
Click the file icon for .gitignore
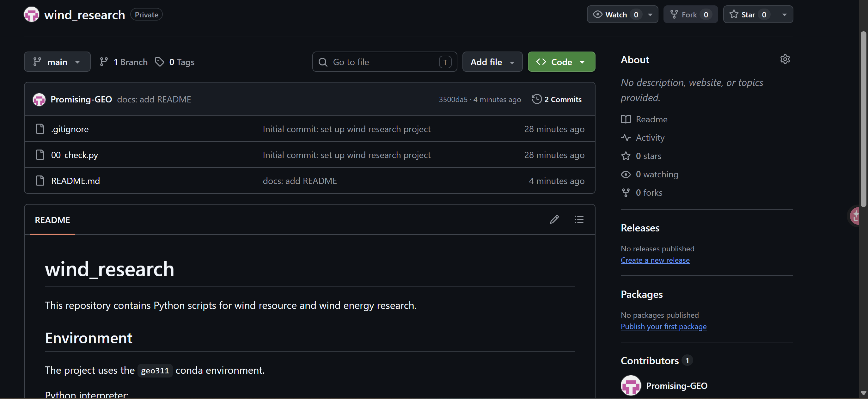coord(40,129)
